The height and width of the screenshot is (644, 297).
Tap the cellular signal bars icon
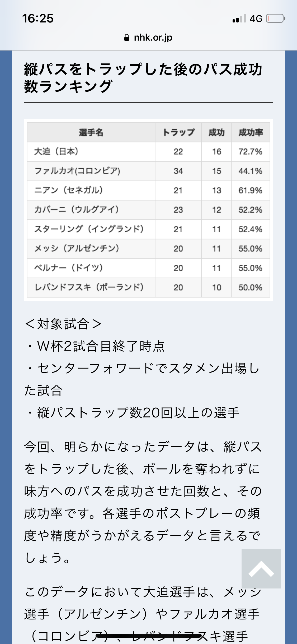[239, 19]
